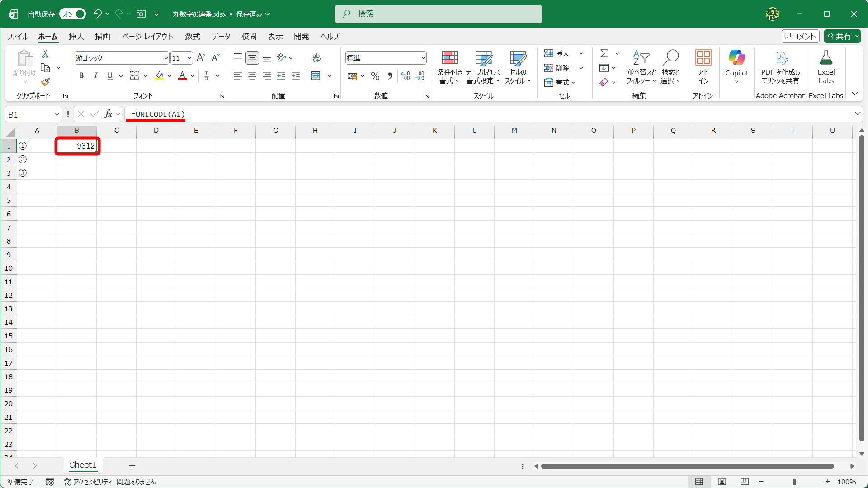Click the Share button

coord(838,36)
